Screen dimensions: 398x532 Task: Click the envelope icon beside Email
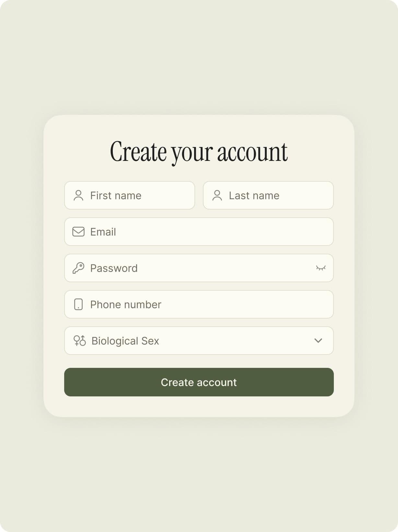[x=78, y=232]
